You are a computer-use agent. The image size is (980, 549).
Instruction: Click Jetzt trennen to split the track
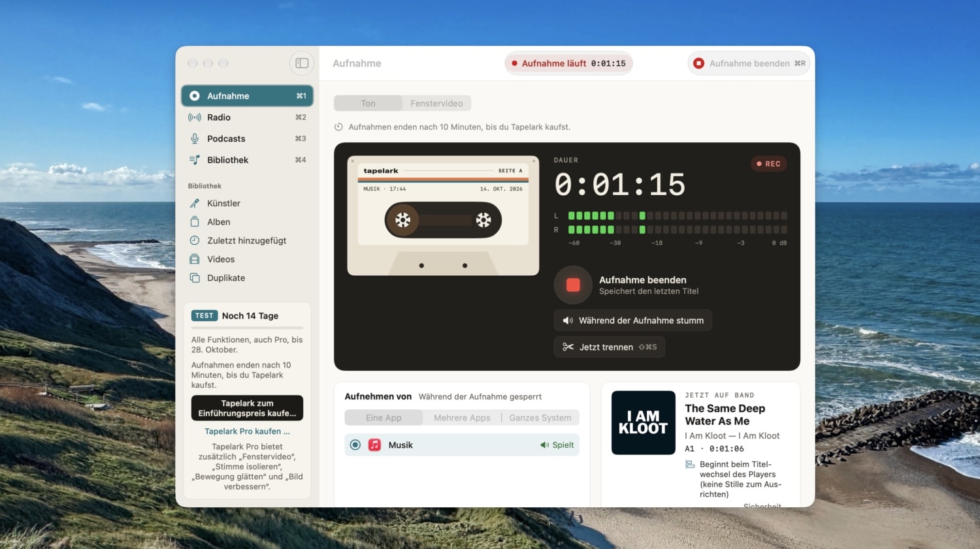tap(610, 347)
